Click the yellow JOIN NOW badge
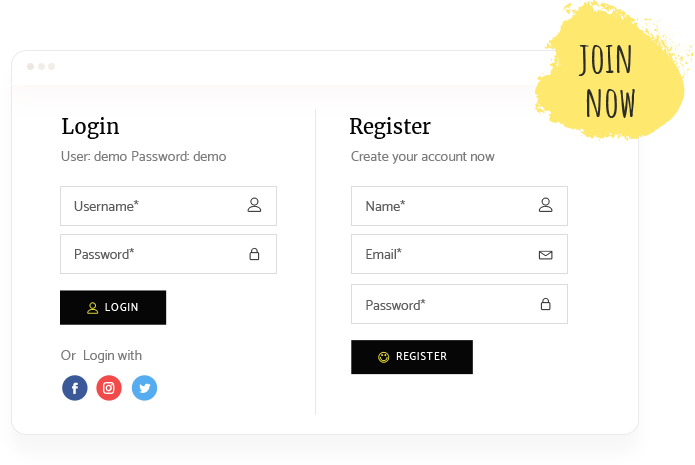 [x=609, y=81]
